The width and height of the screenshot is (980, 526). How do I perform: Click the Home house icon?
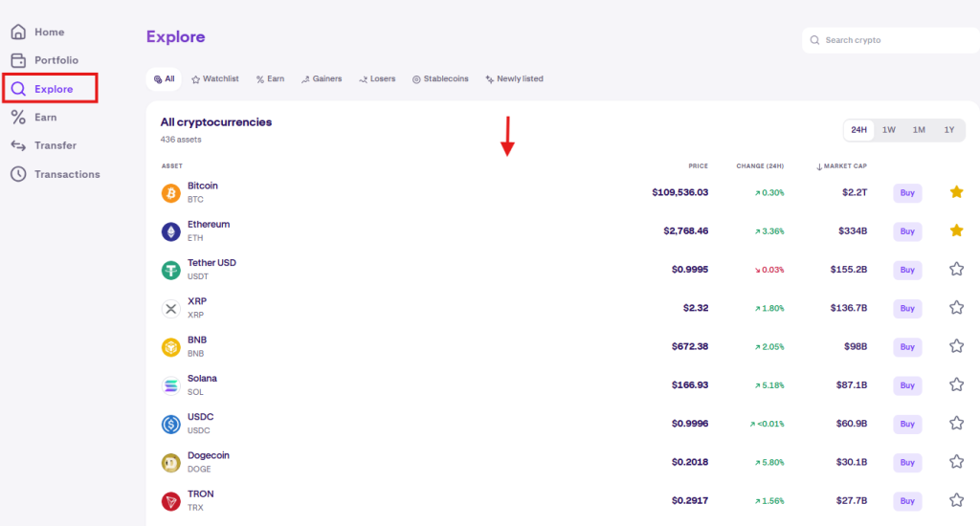[18, 32]
